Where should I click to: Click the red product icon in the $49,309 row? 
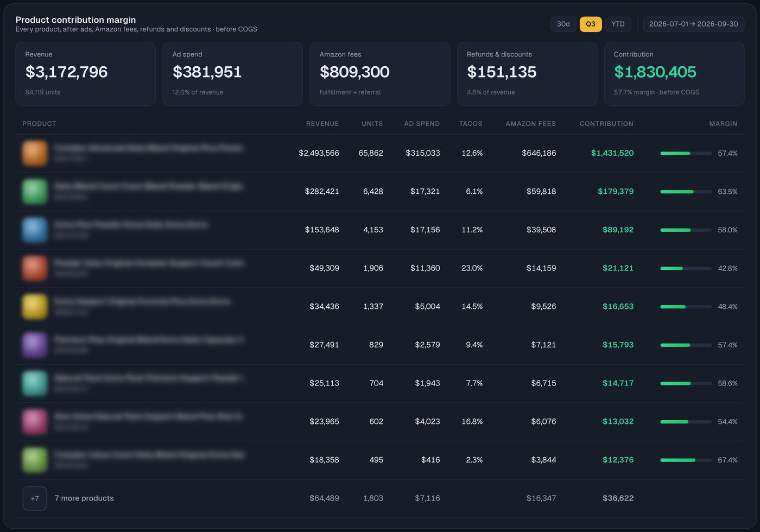[35, 268]
